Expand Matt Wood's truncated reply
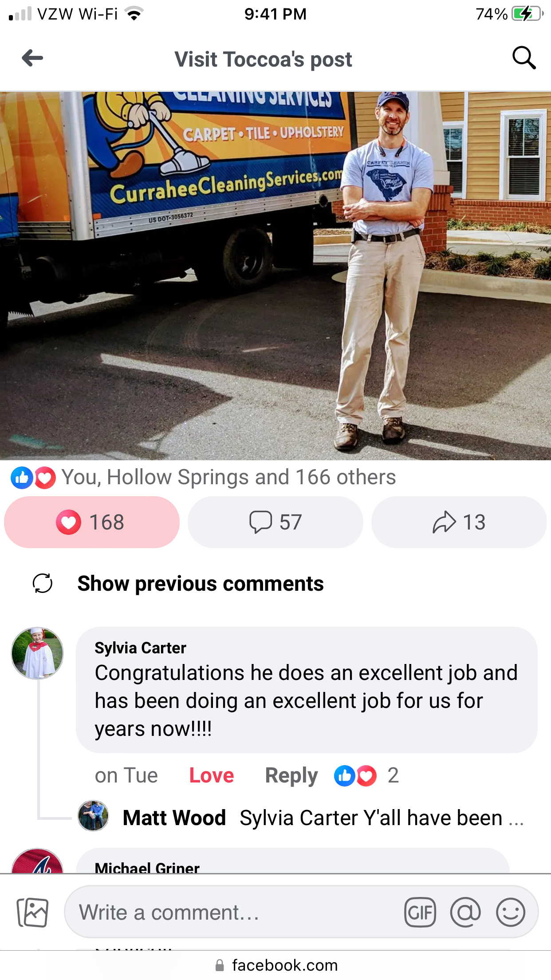Image resolution: width=551 pixels, height=980 pixels. (323, 818)
